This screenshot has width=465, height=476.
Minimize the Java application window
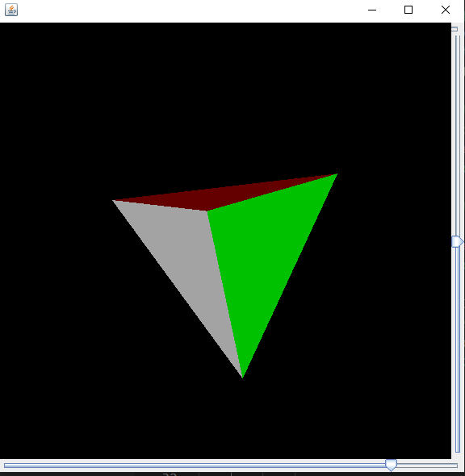372,10
